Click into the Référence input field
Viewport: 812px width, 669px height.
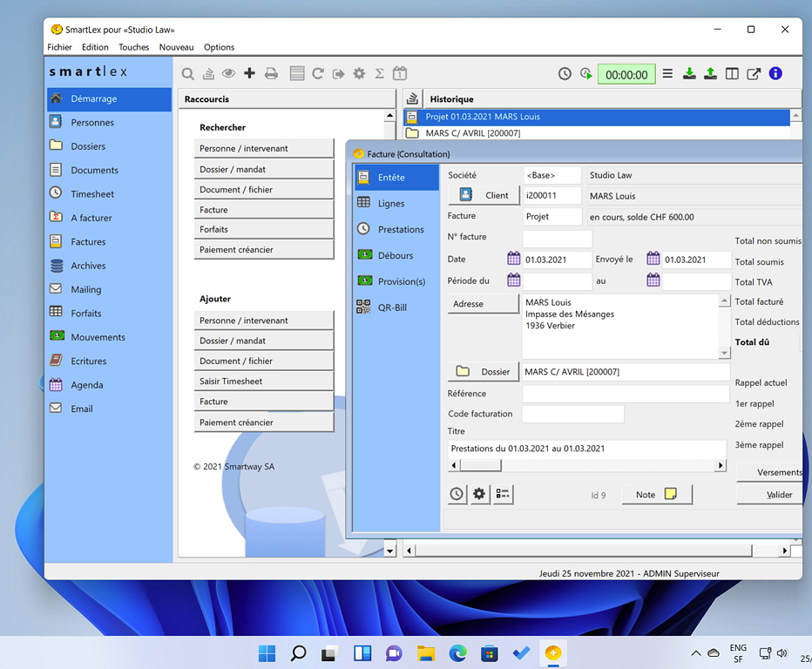tap(625, 394)
